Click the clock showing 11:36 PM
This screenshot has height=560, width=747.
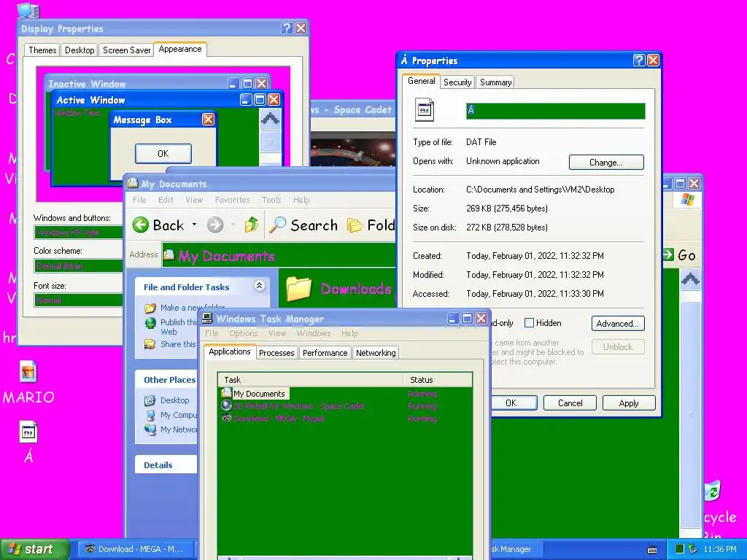(719, 549)
